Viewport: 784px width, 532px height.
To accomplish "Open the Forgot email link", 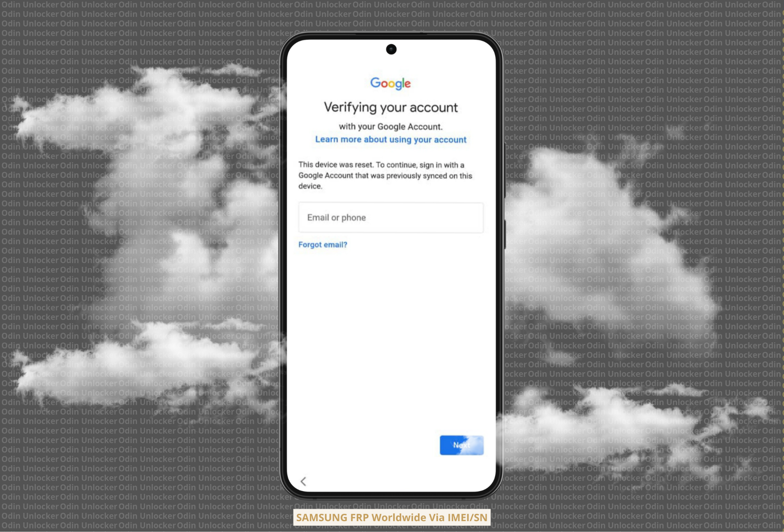I will [322, 244].
